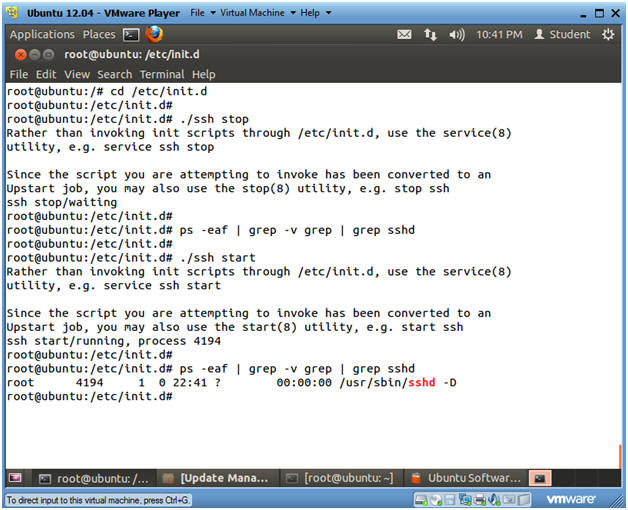The height and width of the screenshot is (510, 628).
Task: Open the mail indicator envelope icon
Action: 404,35
